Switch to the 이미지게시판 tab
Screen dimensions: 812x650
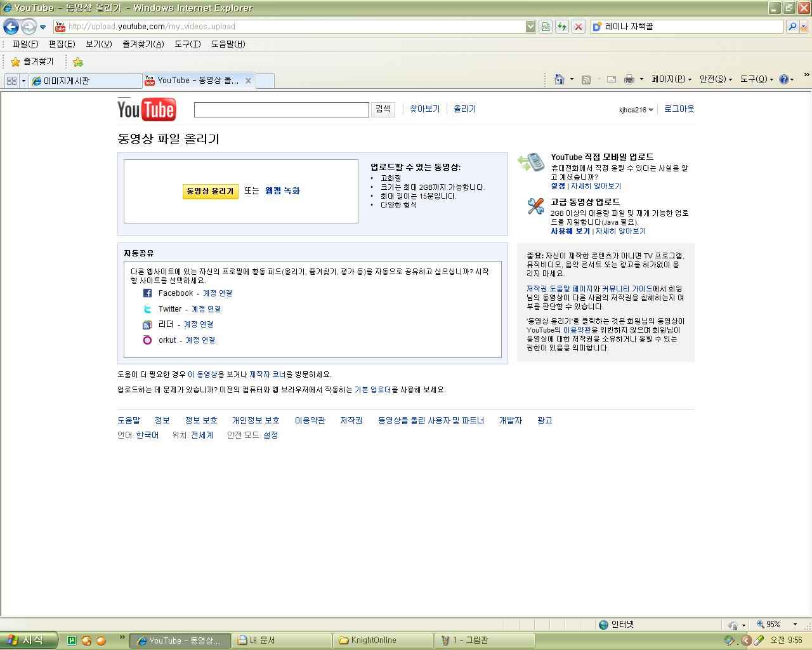pyautogui.click(x=86, y=81)
